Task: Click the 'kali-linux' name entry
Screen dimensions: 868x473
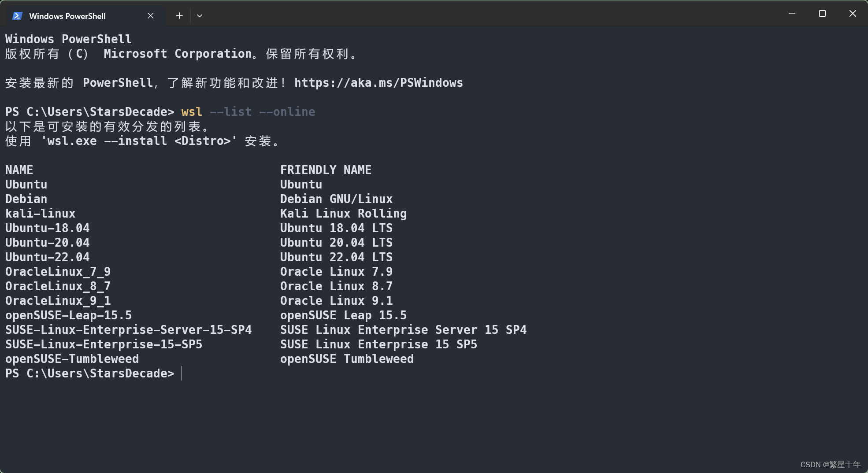Action: tap(41, 214)
